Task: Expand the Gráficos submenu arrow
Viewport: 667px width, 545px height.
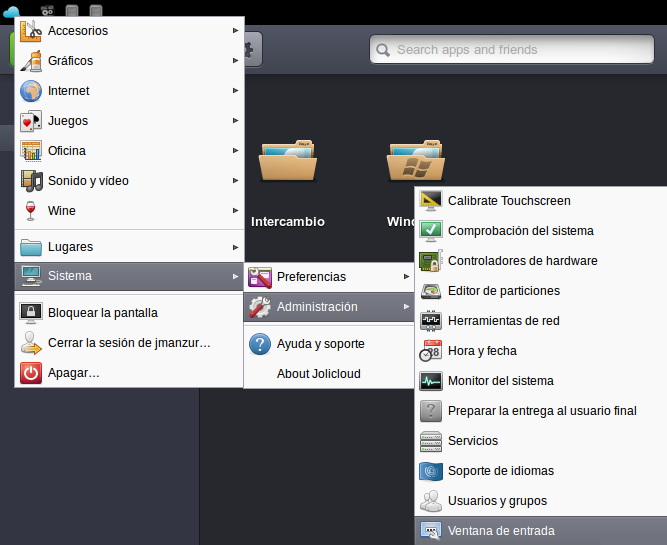Action: (x=235, y=60)
